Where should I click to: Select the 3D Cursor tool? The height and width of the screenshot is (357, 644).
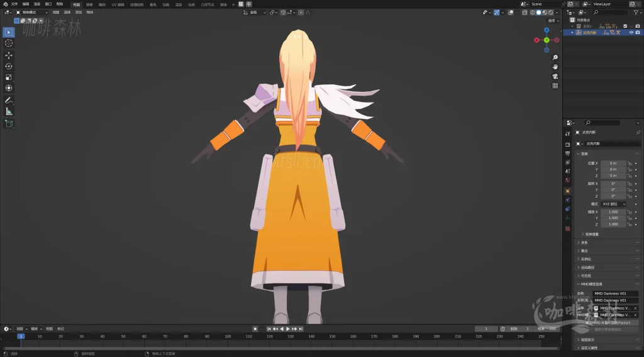pyautogui.click(x=9, y=43)
